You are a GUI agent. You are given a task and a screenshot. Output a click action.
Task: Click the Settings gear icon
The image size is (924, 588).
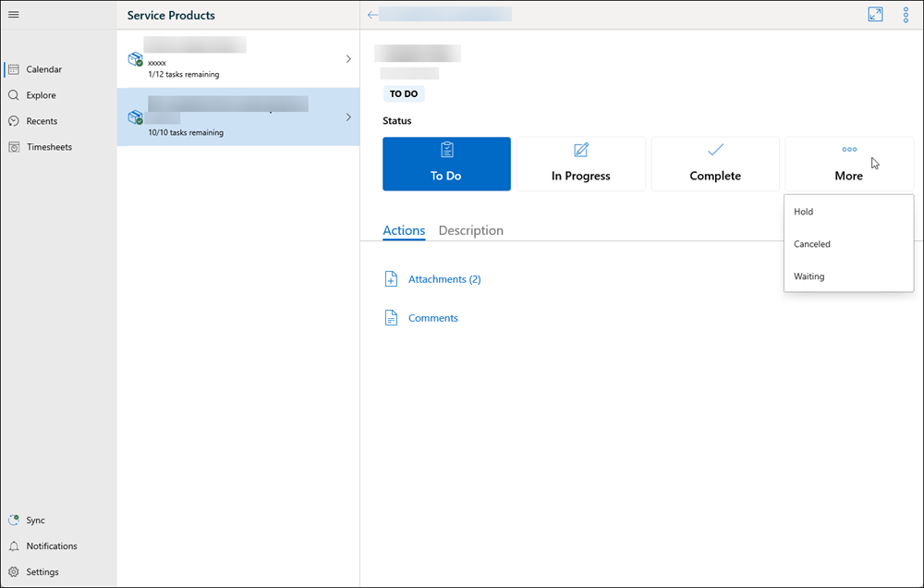14,572
